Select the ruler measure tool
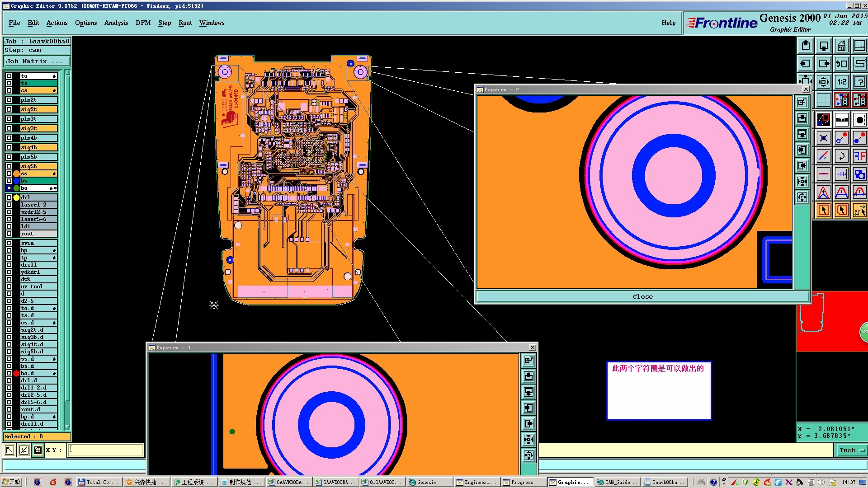 841,120
